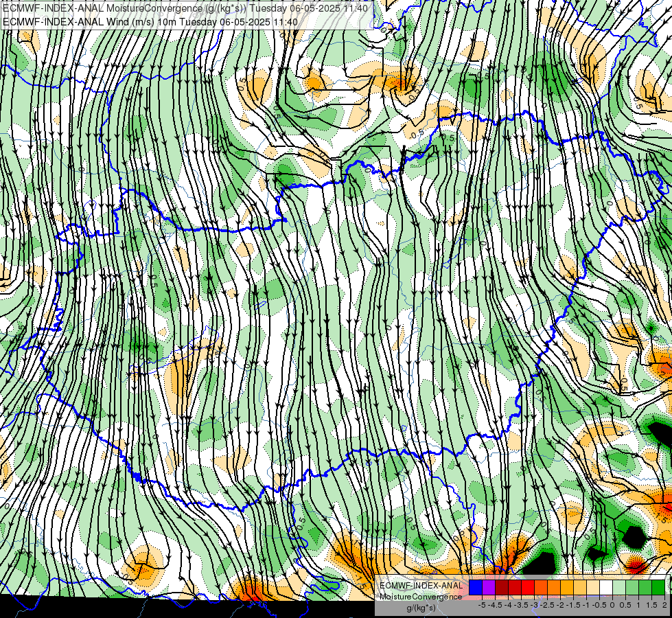672x618 pixels.
Task: Click the Wind (m/s) 10m title line
Action: coord(150,21)
